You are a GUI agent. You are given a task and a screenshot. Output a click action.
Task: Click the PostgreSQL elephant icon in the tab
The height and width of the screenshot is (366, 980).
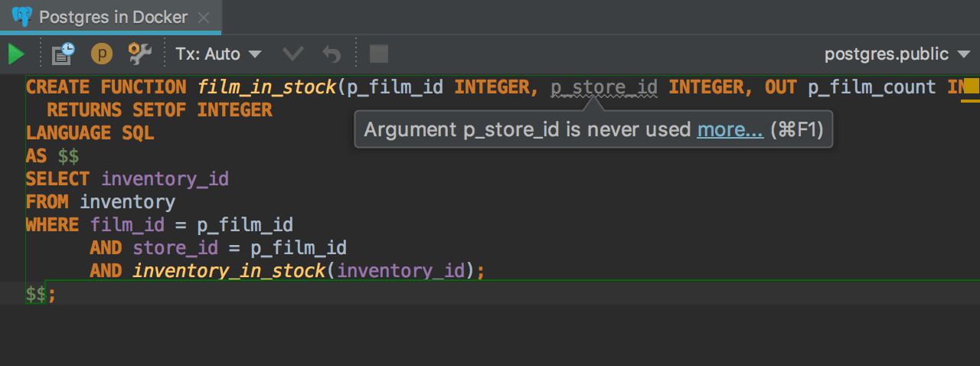[22, 17]
